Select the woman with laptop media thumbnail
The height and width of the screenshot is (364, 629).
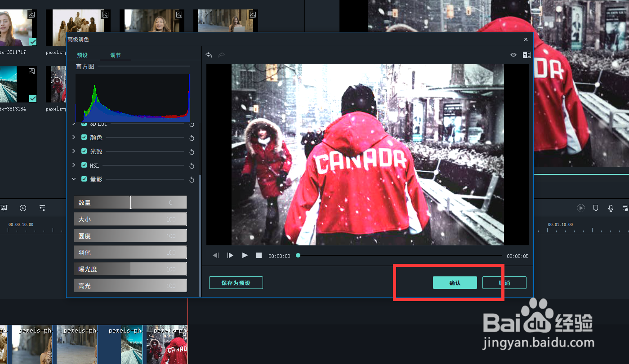coord(226,21)
